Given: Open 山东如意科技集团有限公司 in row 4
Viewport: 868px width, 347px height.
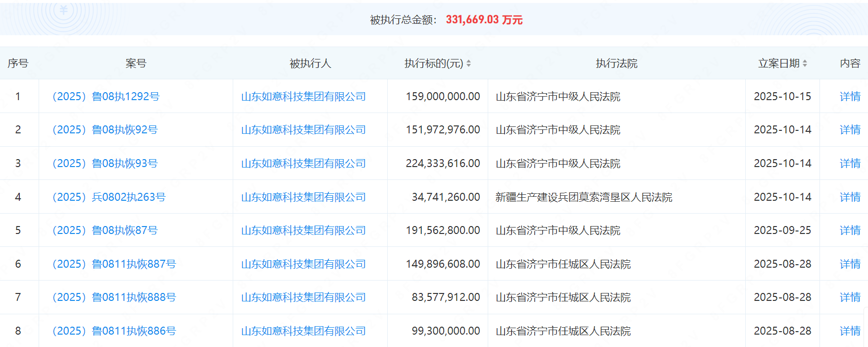Looking at the screenshot, I should [304, 197].
